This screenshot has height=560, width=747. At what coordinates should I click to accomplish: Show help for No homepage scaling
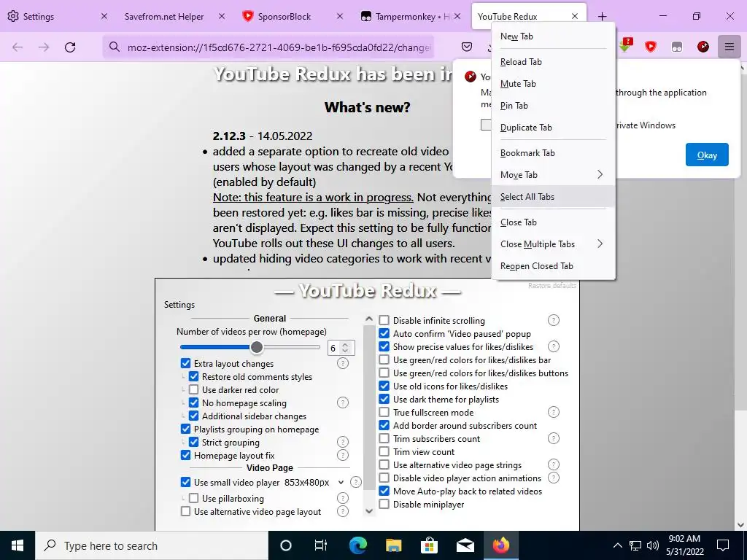pos(343,402)
